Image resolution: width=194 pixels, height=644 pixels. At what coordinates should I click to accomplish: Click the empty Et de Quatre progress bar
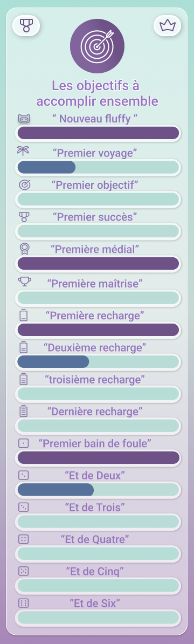point(99,553)
